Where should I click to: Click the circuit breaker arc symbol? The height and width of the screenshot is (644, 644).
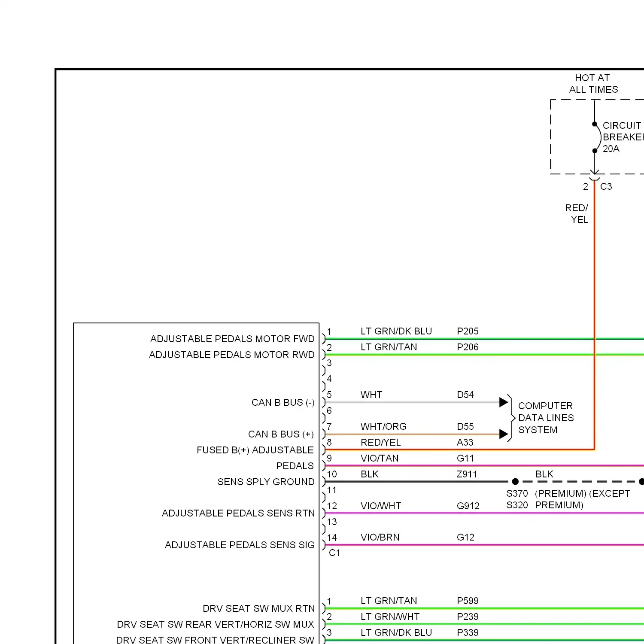(x=598, y=137)
